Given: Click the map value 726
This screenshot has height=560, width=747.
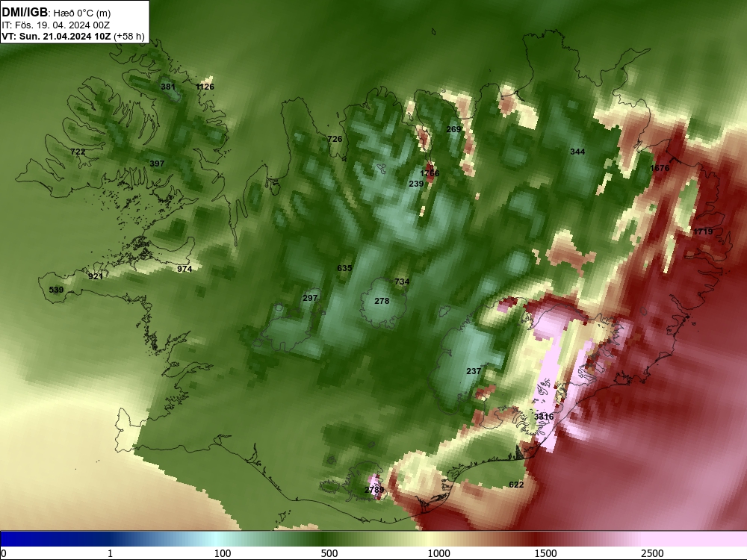Looking at the screenshot, I should [335, 139].
